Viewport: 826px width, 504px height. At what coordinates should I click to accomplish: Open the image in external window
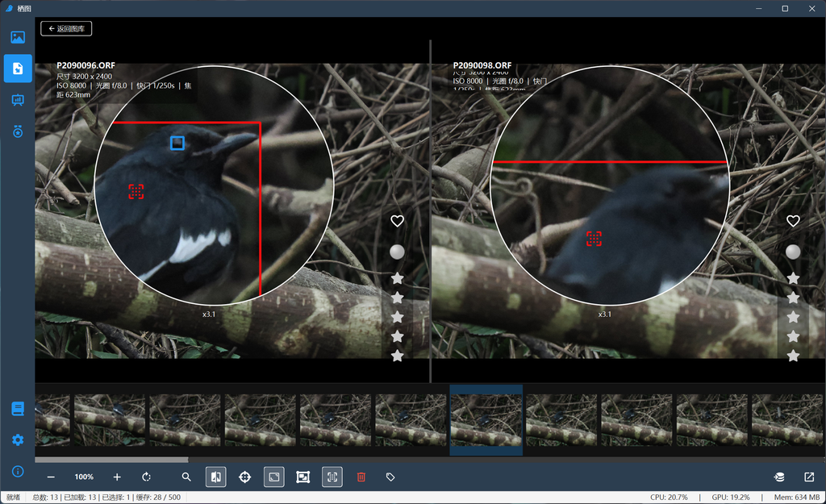[809, 477]
